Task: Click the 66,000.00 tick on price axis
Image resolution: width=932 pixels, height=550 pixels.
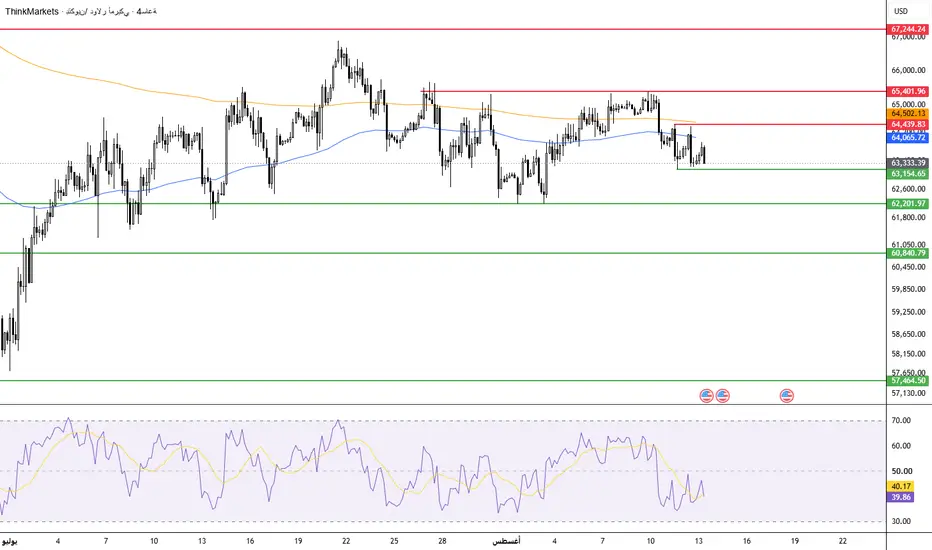Action: point(909,70)
